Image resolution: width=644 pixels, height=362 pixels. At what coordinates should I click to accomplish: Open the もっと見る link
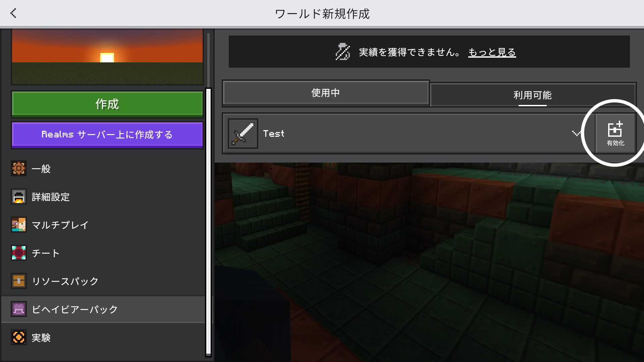(x=492, y=52)
